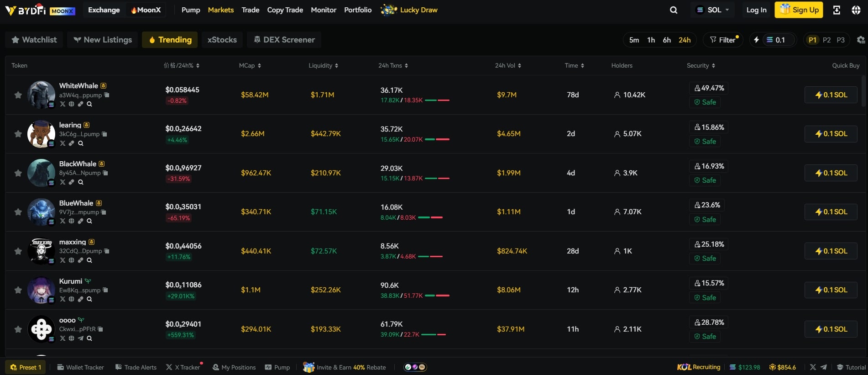Image resolution: width=868 pixels, height=375 pixels.
Task: Switch to preset P2
Action: tap(826, 40)
